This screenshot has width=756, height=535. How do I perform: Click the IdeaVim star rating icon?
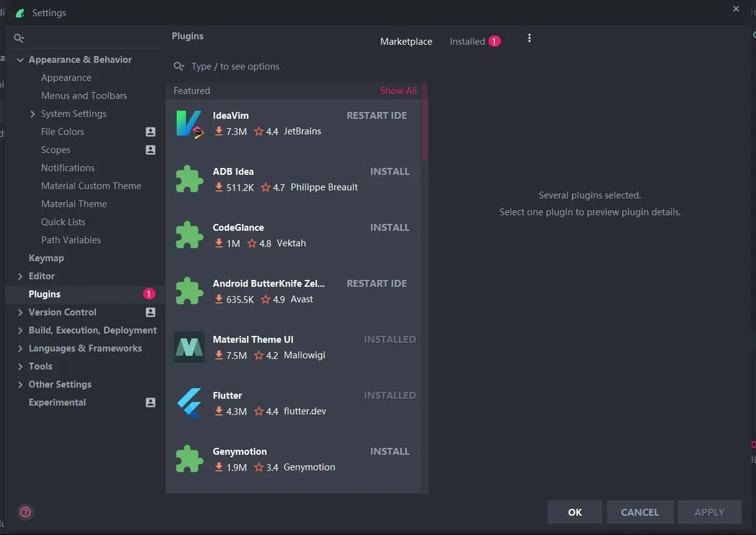pos(259,131)
